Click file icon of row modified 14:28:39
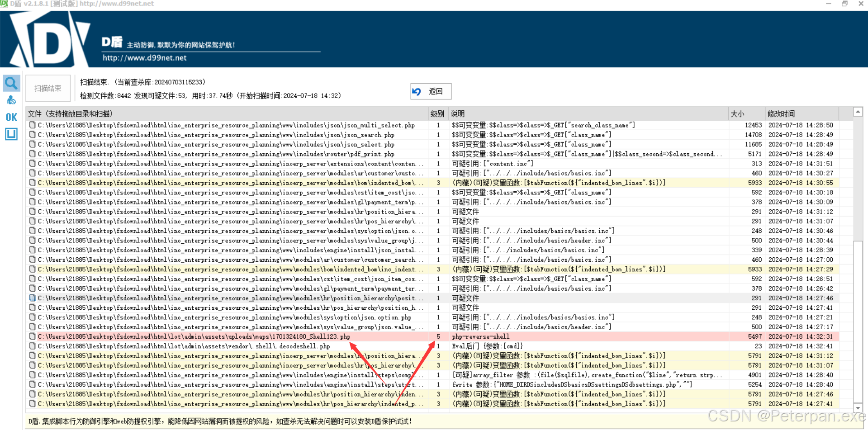Screen dimensions: 868x430 click(x=32, y=250)
